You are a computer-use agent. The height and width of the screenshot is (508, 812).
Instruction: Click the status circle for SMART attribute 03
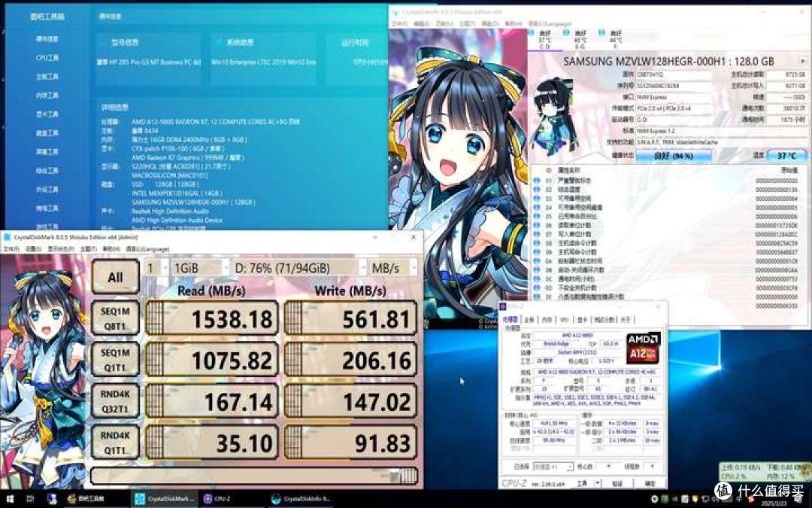[x=537, y=199]
